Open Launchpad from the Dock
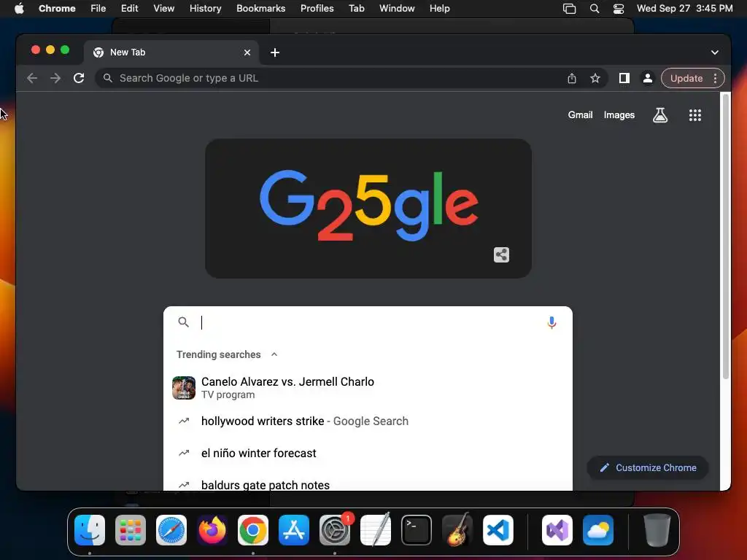 [131, 530]
